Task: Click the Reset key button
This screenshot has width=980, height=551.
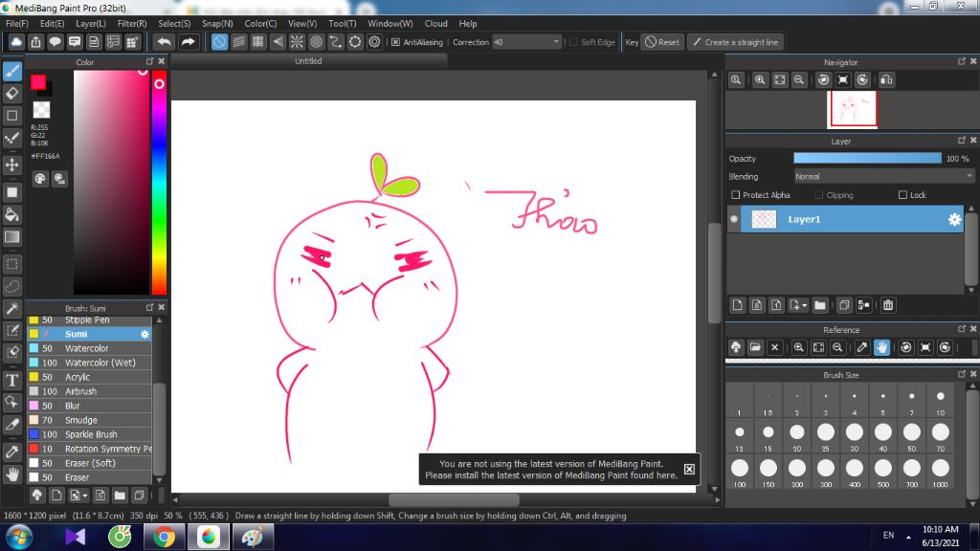Action: tap(662, 42)
